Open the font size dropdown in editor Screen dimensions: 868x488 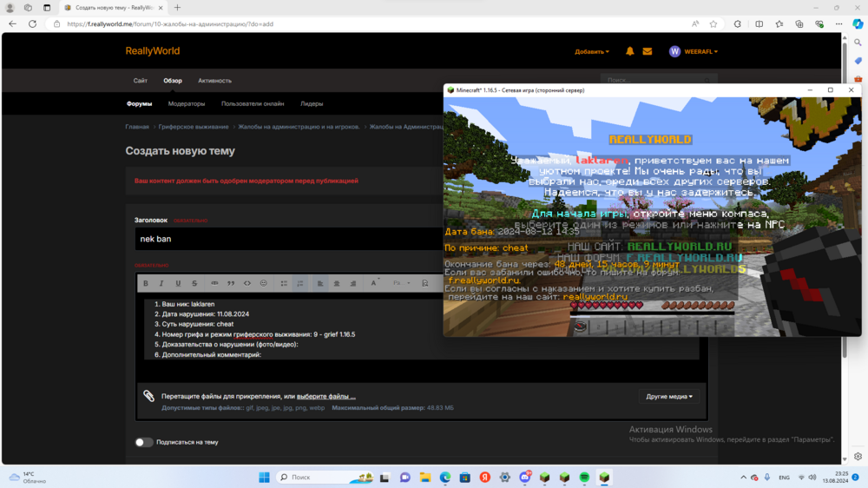(401, 283)
